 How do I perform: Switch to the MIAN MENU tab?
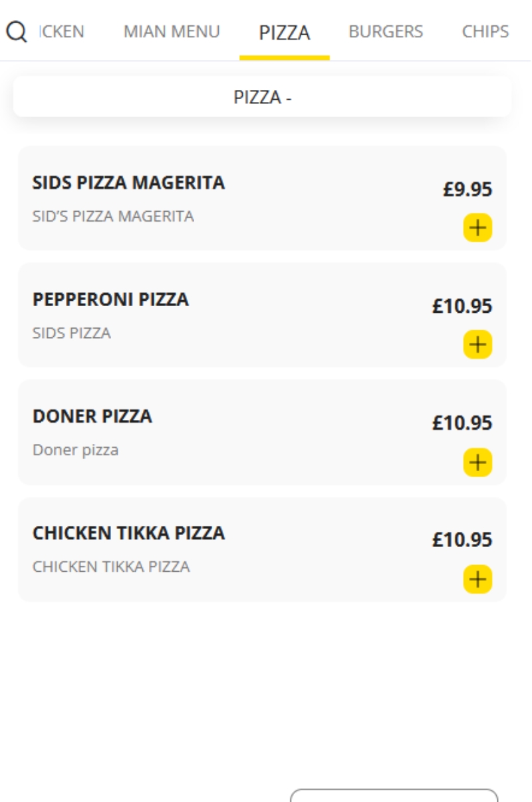click(172, 31)
